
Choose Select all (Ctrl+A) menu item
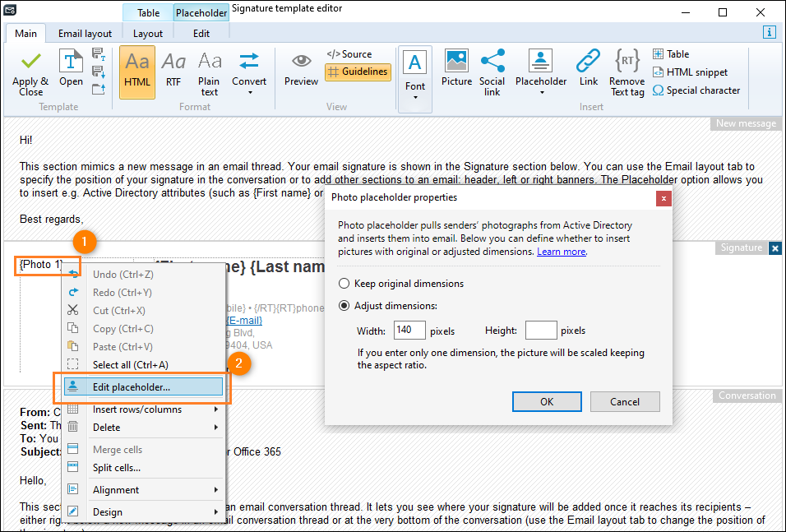(x=143, y=365)
